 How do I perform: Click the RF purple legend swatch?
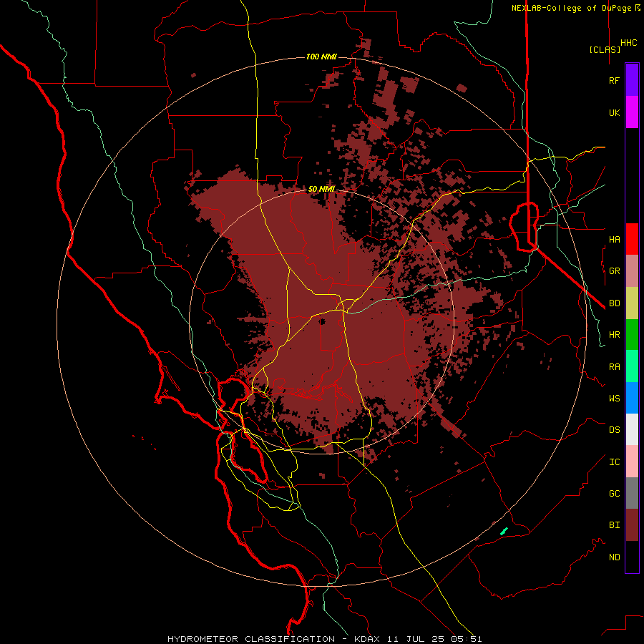point(632,80)
